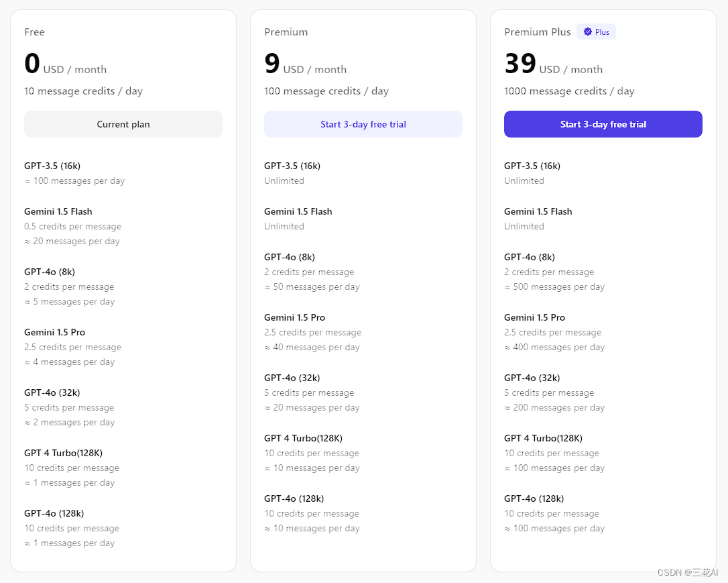Image resolution: width=728 pixels, height=583 pixels.
Task: Click '≈ 500 messages per day' in Premium Plus
Action: (555, 286)
